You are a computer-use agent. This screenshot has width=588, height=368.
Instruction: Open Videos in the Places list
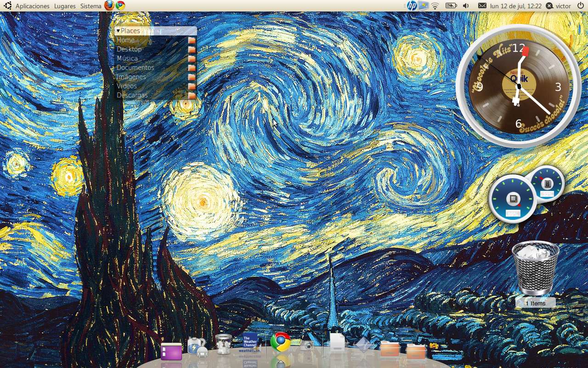(x=156, y=86)
